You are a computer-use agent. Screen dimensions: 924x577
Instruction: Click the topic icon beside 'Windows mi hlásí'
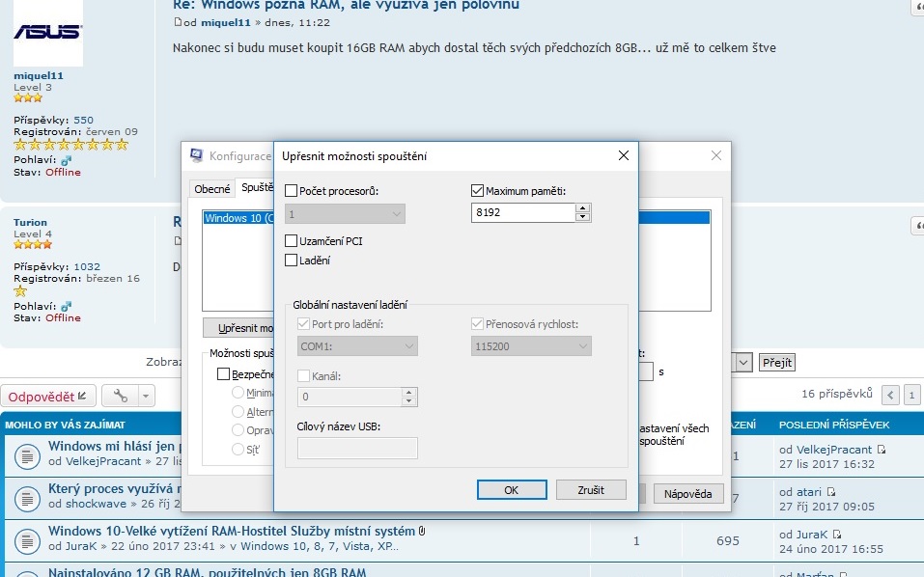(24, 453)
